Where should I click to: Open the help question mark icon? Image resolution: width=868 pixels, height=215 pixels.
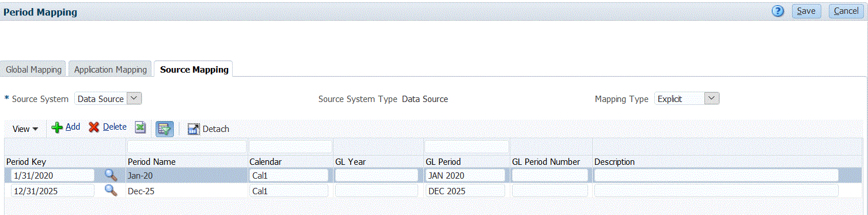pos(778,11)
